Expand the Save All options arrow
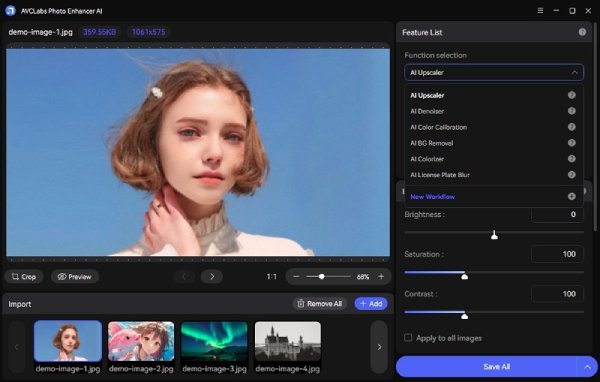This screenshot has width=600, height=382. (587, 367)
